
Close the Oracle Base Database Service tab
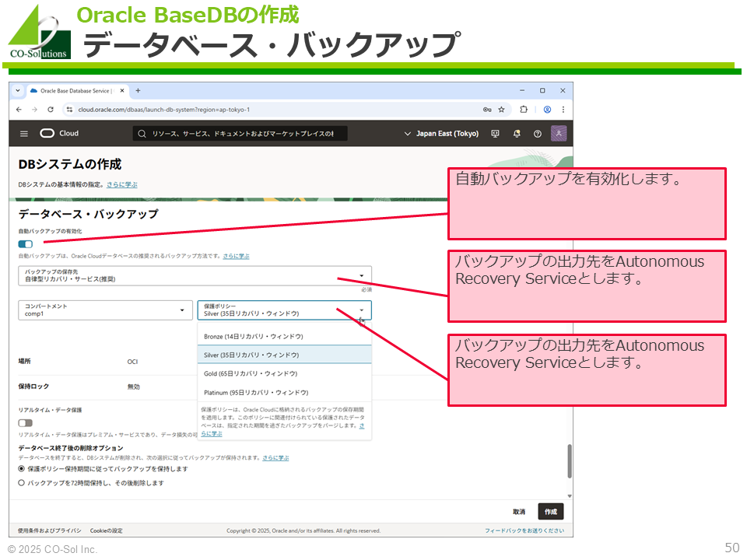[122, 90]
